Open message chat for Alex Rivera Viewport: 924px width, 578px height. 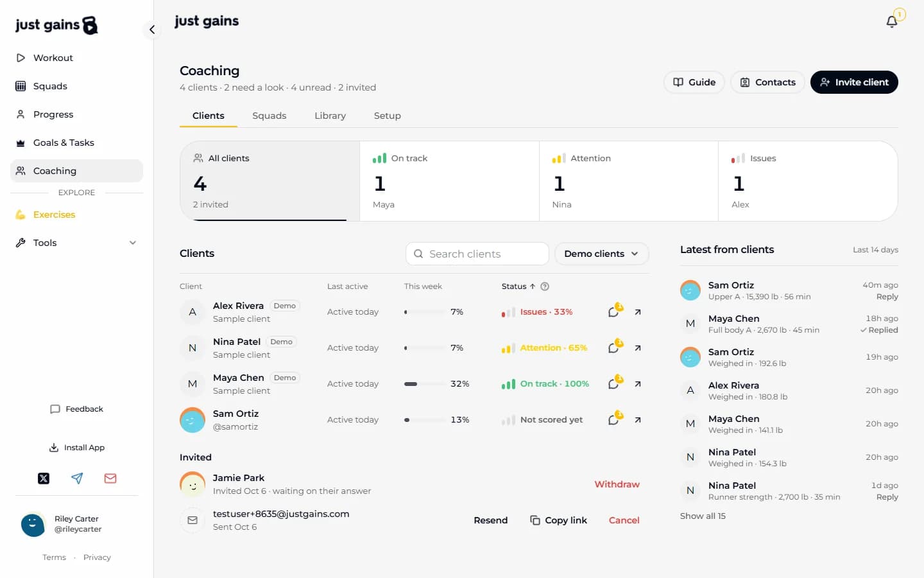click(x=614, y=311)
